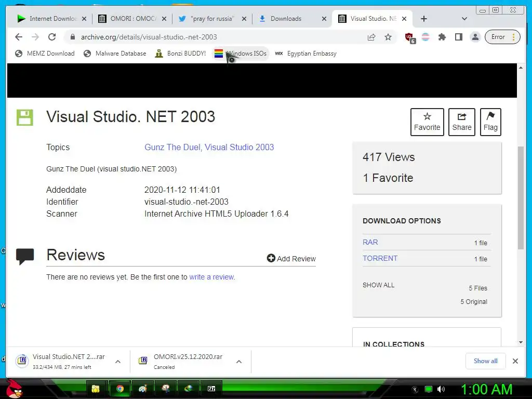Open the Internet Explorer taskbar icon
Image resolution: width=532 pixels, height=399 pixels.
189,389
